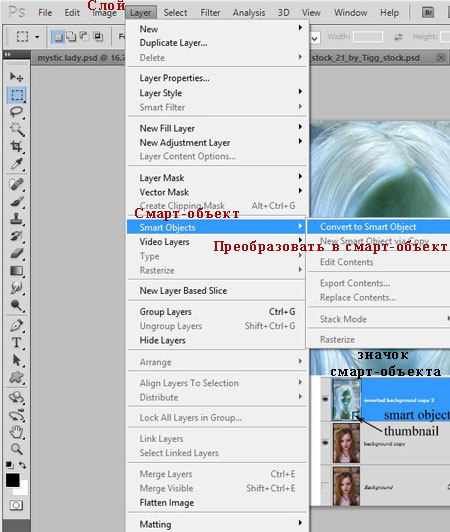This screenshot has height=532, width=450.
Task: Select the Eyedropper tool
Action: pyautogui.click(x=16, y=164)
